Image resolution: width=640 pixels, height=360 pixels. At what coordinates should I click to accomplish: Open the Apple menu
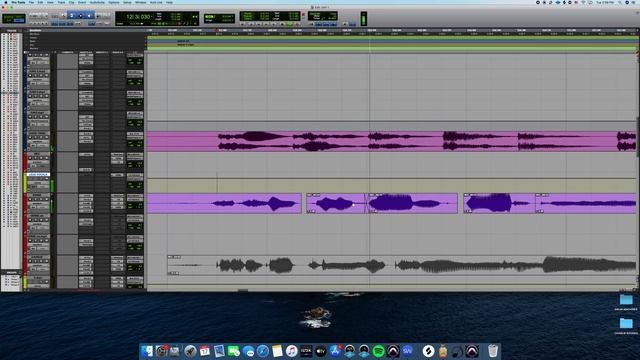5,2
